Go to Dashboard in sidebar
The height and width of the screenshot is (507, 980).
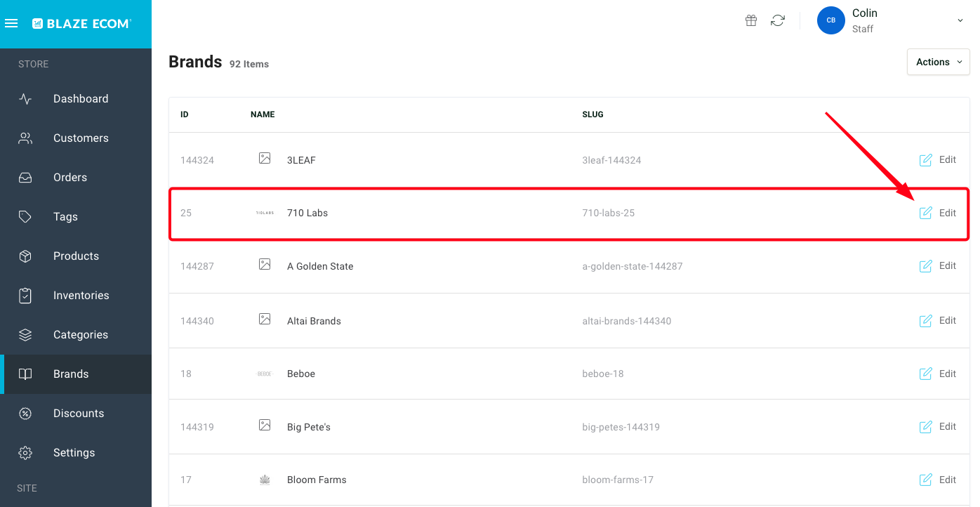click(x=76, y=99)
